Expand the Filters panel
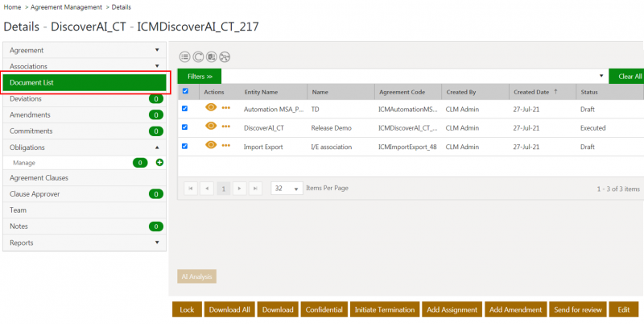644x324 pixels. coord(200,76)
